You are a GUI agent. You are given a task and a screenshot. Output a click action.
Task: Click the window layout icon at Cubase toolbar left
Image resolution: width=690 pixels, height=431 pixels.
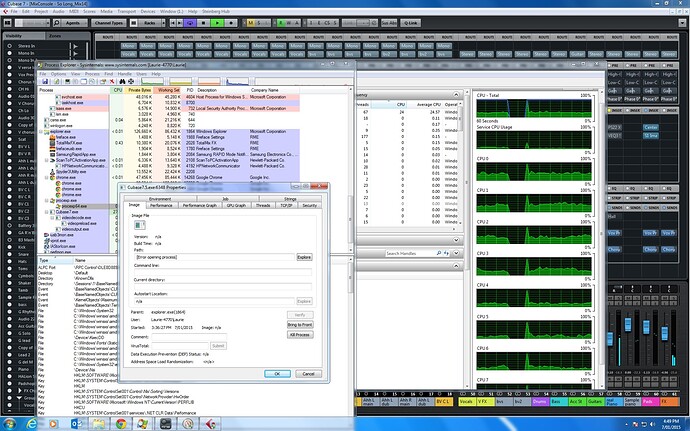[x=7, y=23]
